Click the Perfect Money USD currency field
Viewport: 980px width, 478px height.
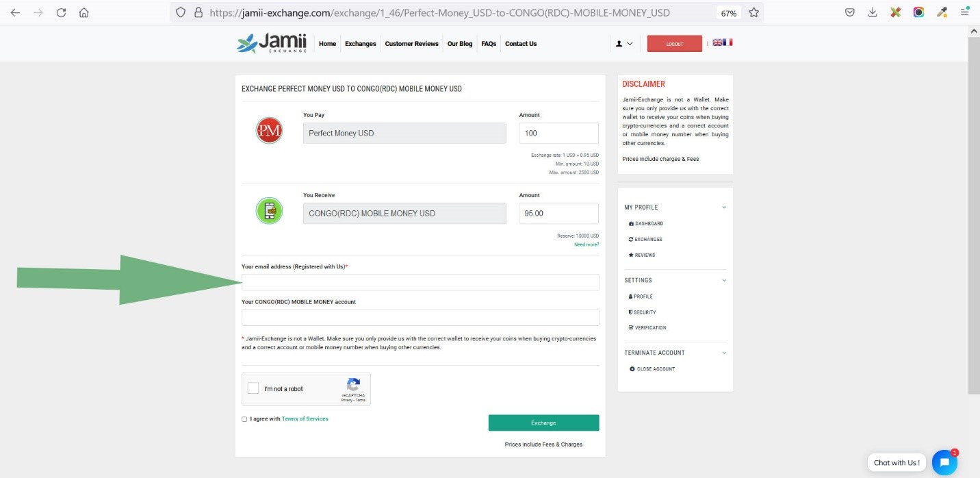[x=404, y=133]
